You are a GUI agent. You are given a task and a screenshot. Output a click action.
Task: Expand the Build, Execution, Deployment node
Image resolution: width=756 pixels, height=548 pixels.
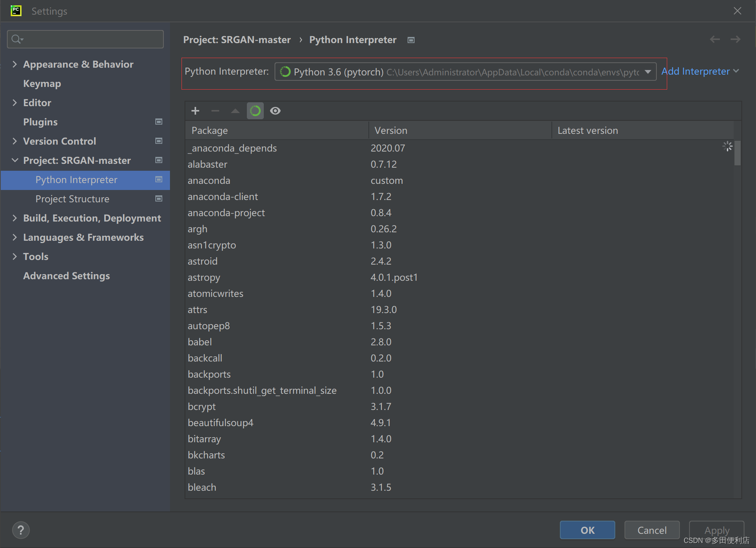[15, 218]
